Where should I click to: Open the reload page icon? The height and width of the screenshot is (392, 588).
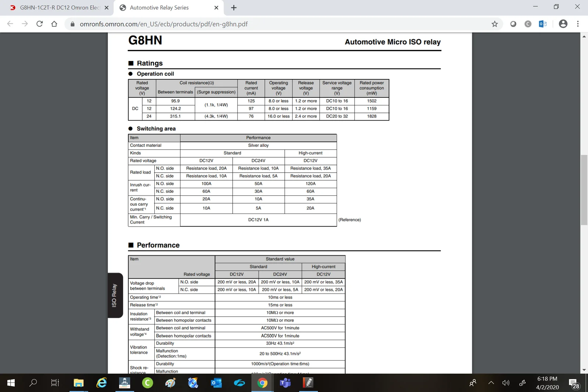click(40, 24)
